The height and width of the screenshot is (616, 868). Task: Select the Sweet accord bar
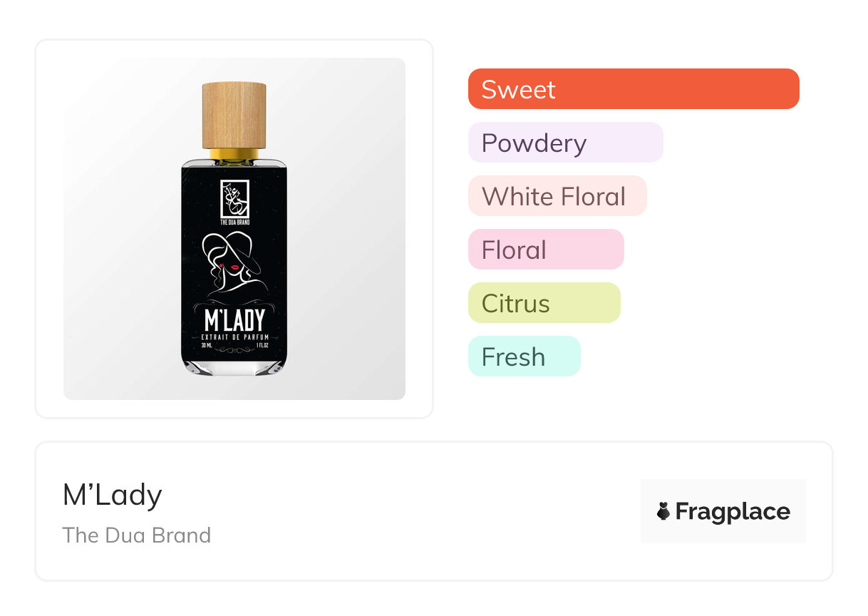[x=633, y=89]
